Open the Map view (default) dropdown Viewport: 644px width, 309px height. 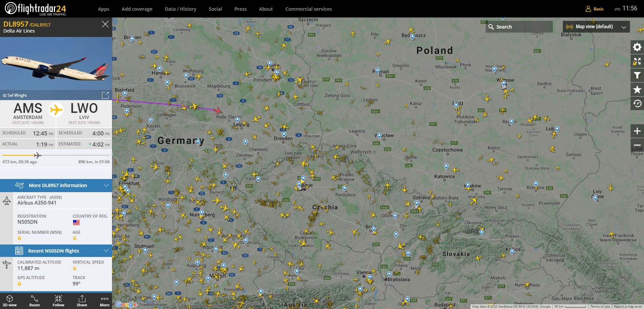click(596, 27)
